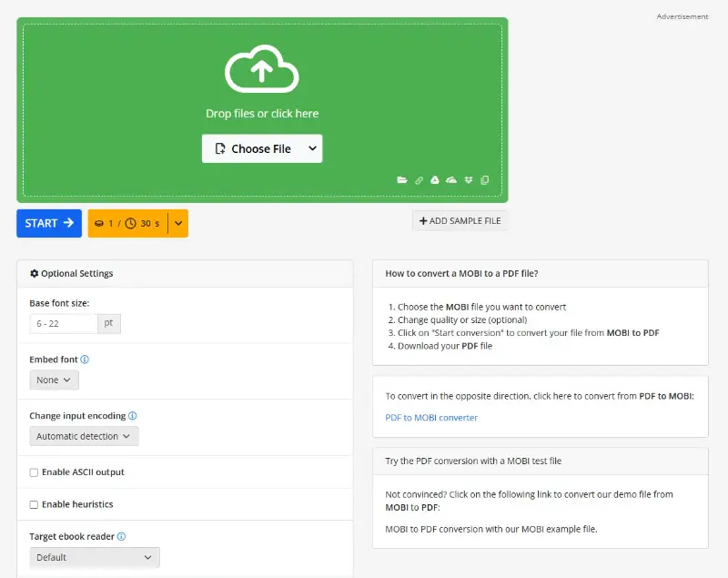Screen dimensions: 728x578
Task: Click info icon next to Target ebook reader
Action: click(121, 537)
